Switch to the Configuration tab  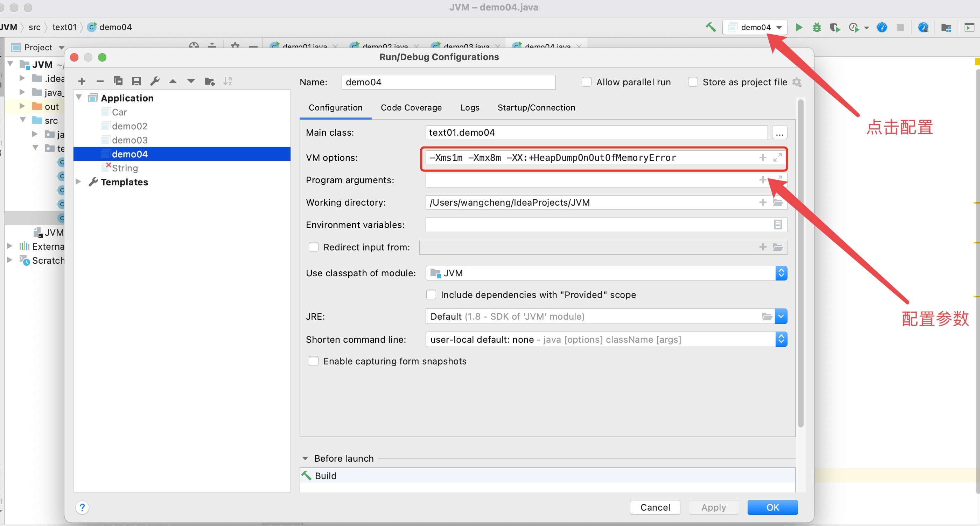[336, 108]
